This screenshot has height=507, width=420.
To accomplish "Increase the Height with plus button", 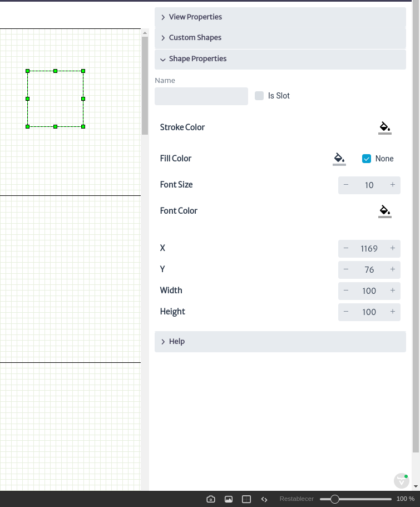I will tap(393, 312).
